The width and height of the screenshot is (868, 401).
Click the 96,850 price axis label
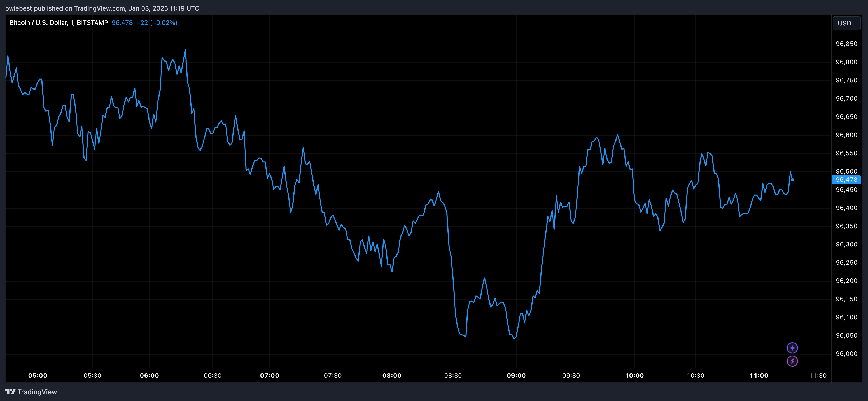[x=846, y=44]
